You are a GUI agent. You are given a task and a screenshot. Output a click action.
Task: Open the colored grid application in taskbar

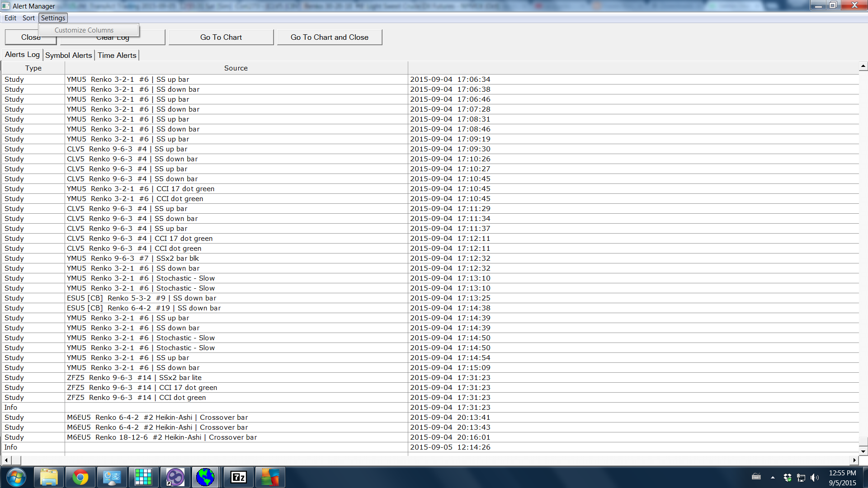[143, 477]
